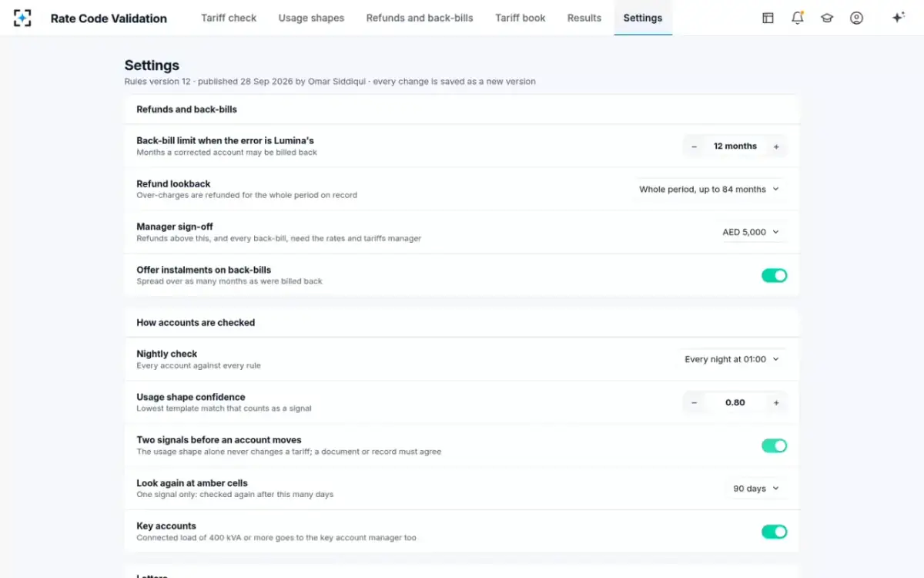924x578 pixels.
Task: Decrease the back-bill limit months
Action: [694, 146]
